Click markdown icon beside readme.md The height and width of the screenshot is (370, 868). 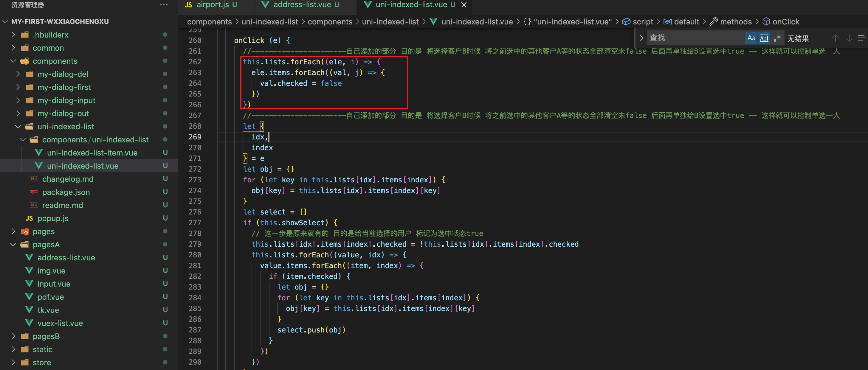tap(34, 205)
